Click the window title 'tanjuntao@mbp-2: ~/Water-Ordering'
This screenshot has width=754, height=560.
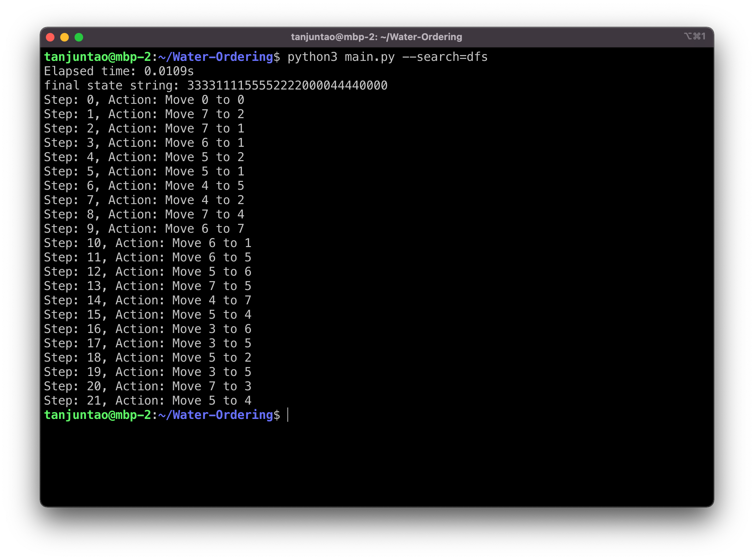(x=376, y=37)
